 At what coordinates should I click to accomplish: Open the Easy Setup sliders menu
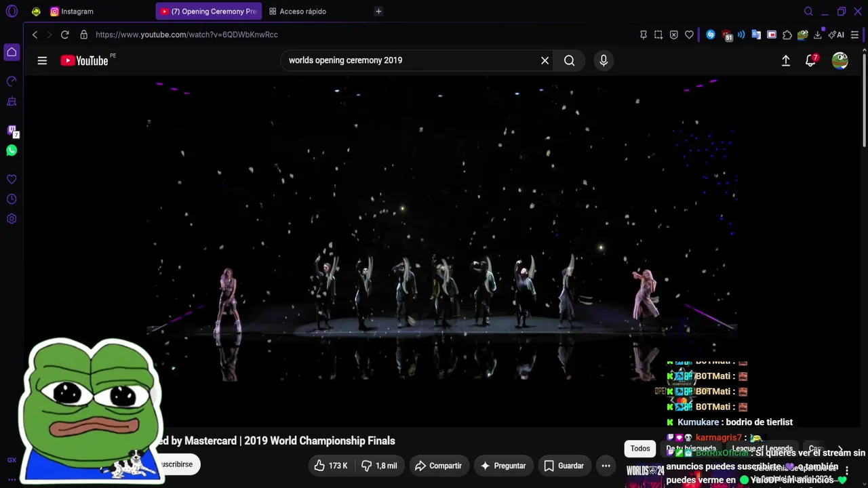(x=854, y=35)
